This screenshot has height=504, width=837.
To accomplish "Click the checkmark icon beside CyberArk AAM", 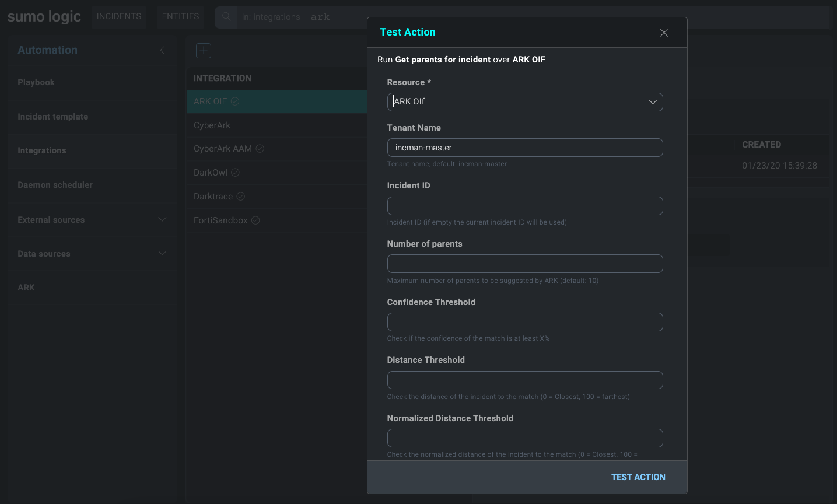I will pos(260,149).
